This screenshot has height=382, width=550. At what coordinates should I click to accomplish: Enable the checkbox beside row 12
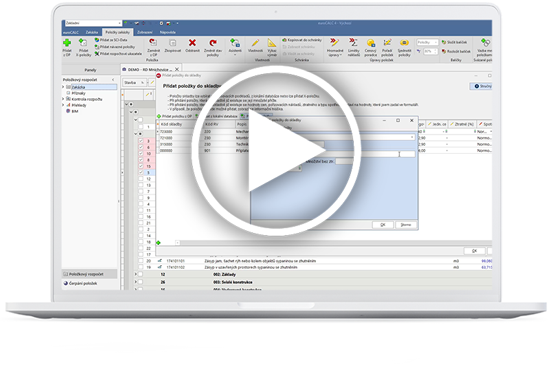coord(141,179)
